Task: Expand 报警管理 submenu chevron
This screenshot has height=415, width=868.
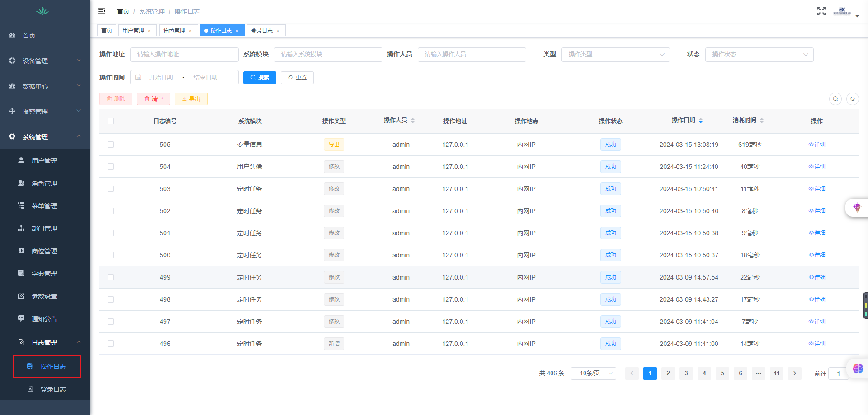Action: pyautogui.click(x=79, y=111)
